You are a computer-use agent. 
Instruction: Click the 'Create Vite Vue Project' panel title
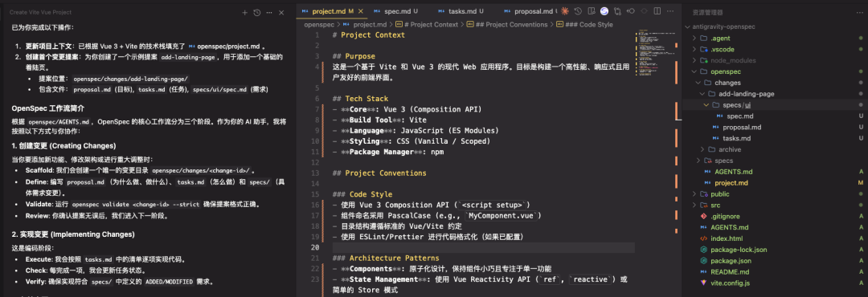click(x=40, y=12)
